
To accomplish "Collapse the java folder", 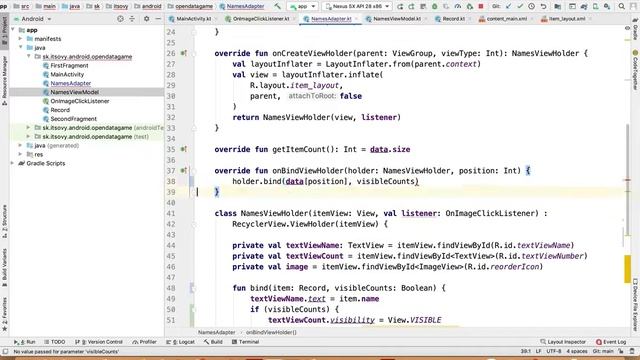I will coord(20,47).
